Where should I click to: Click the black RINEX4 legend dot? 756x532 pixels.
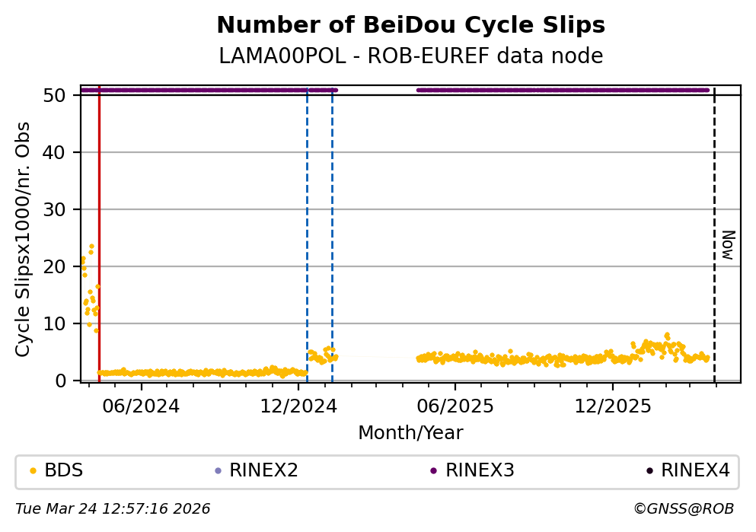(x=649, y=471)
